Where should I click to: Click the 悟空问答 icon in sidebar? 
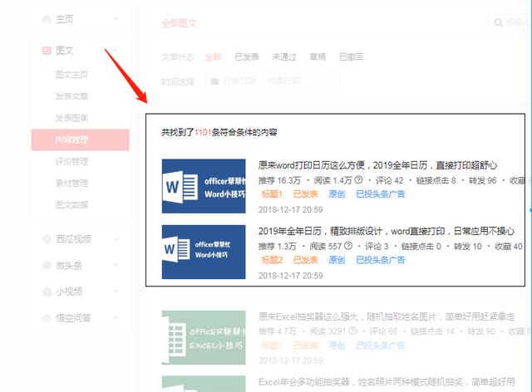tap(47, 318)
